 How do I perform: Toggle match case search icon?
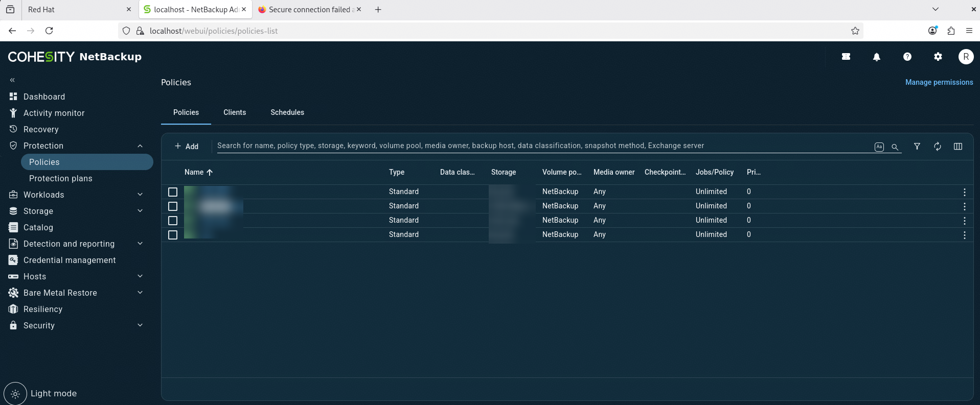click(879, 147)
